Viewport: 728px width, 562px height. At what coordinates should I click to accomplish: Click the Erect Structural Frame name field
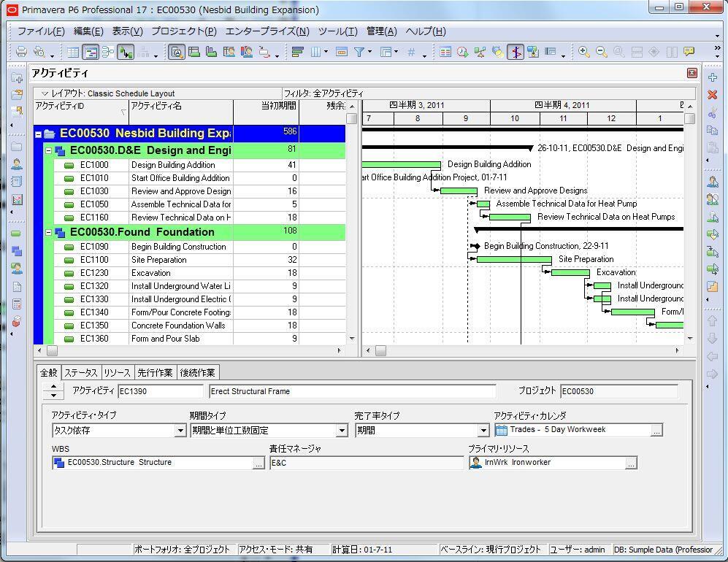coord(353,391)
